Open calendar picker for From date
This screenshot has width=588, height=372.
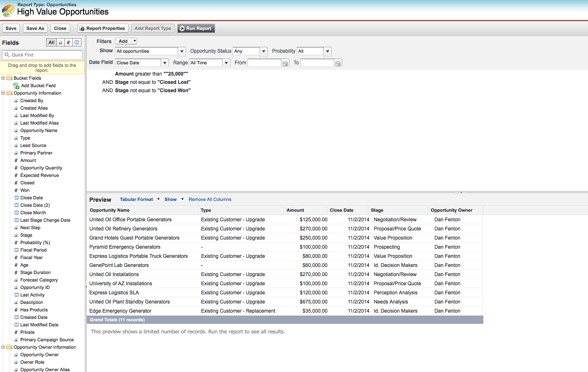click(285, 63)
